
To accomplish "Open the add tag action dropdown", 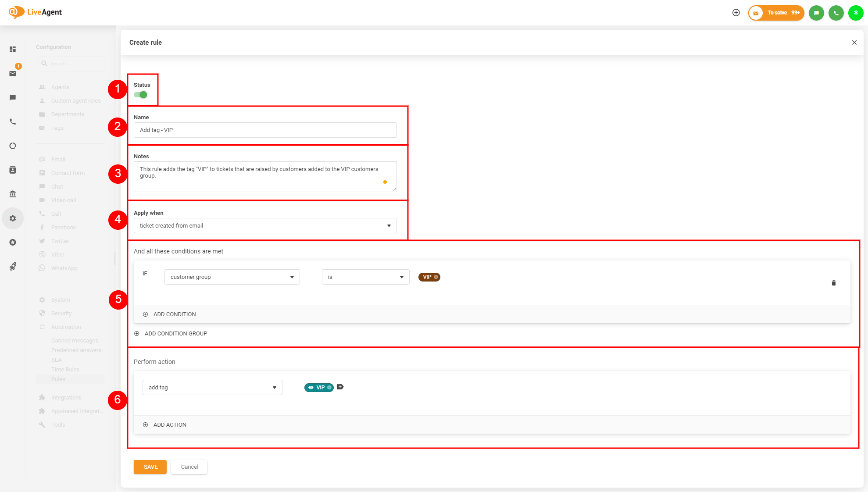I will coord(212,388).
